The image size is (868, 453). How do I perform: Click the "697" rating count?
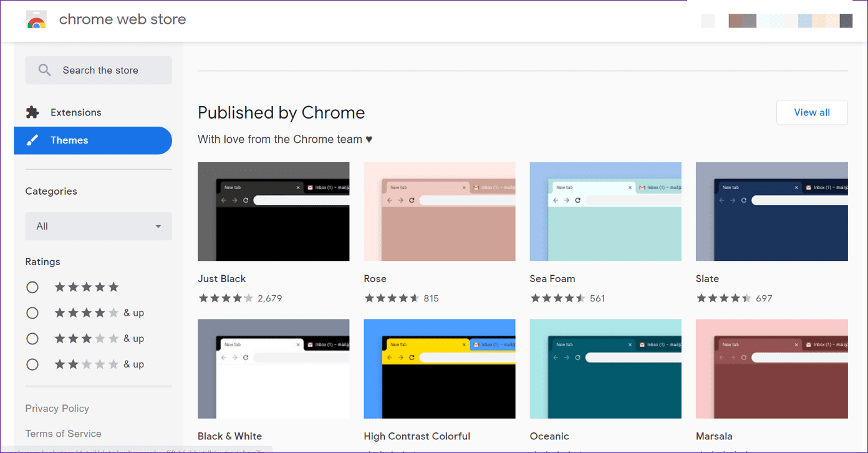point(764,298)
